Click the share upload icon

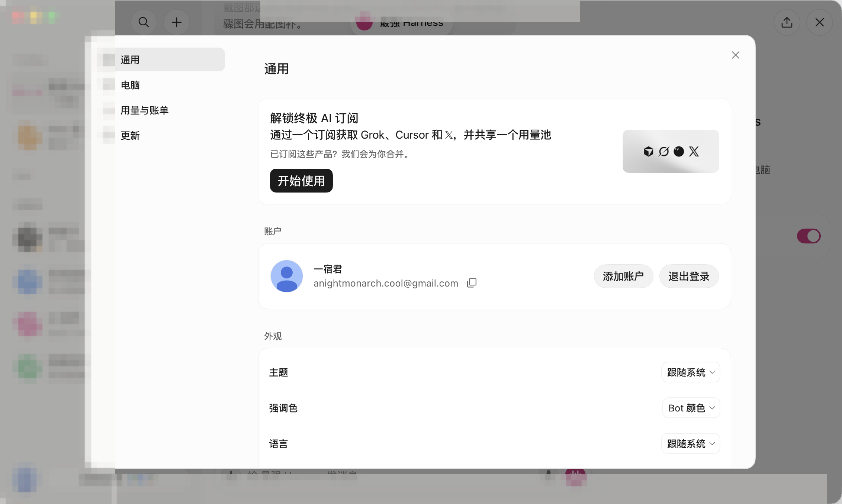click(787, 22)
